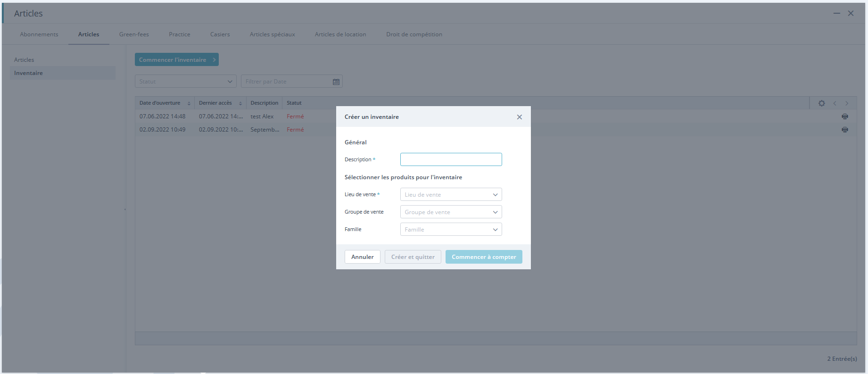Expand the Famille dropdown
Screen dimensions: 868x374
tap(451, 229)
